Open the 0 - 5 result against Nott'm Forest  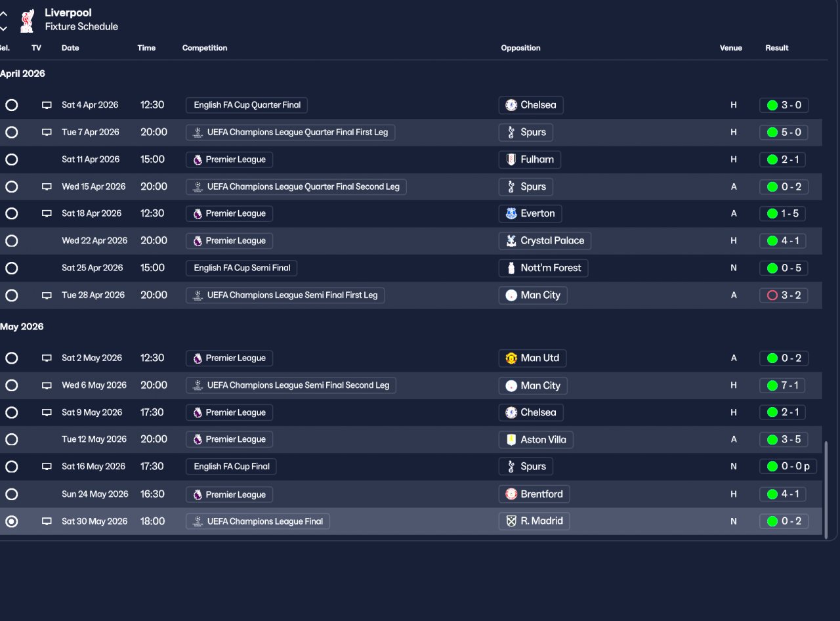pyautogui.click(x=784, y=268)
